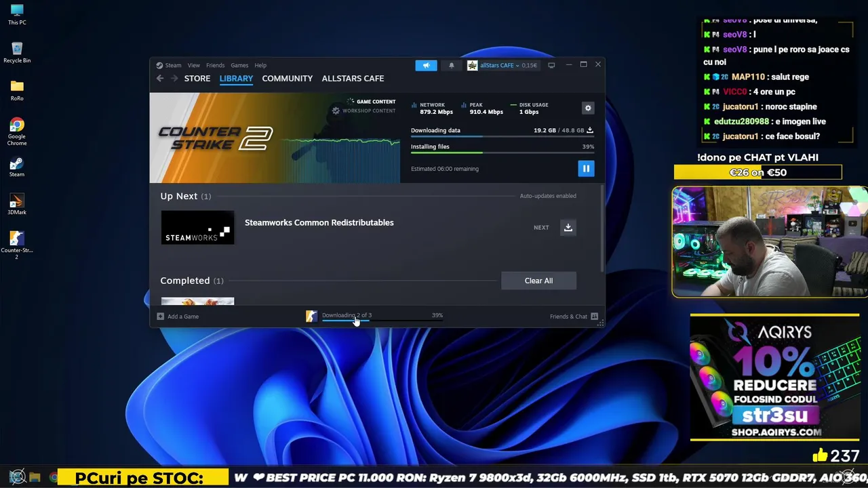Click the PEAK 910.4 Mbps stat
Viewport: 868px width, 488px height.
tap(482, 108)
